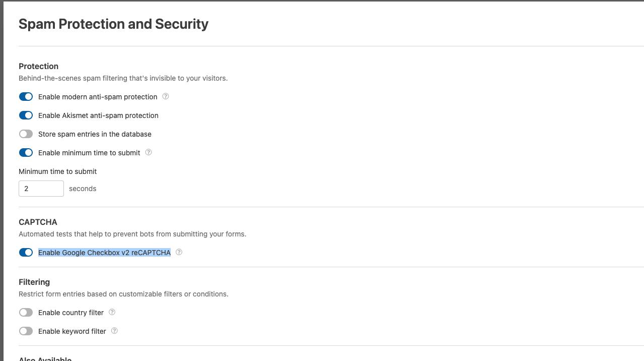
Task: Click the highlighted "Enable Google Checkbox v2 reCAPTCHA" label
Action: pos(104,253)
